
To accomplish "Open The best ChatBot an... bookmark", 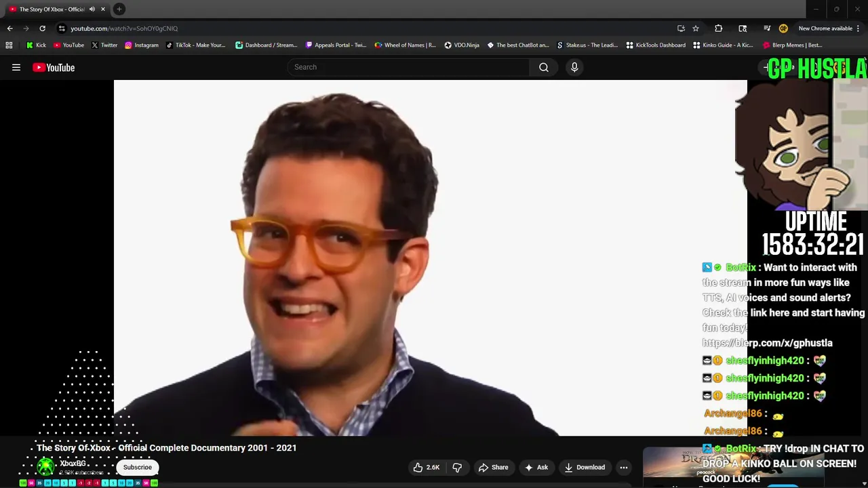I will 518,45.
